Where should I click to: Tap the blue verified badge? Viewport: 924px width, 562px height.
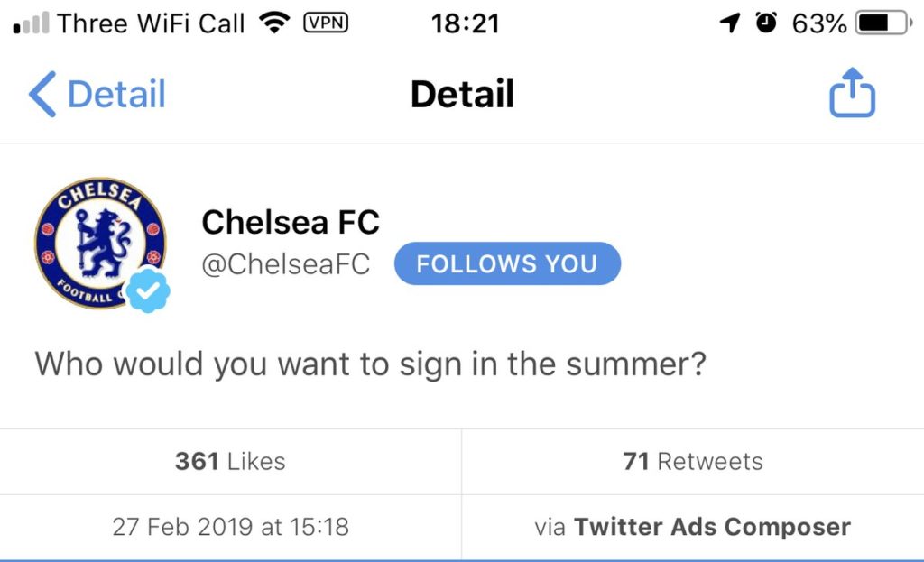(148, 290)
